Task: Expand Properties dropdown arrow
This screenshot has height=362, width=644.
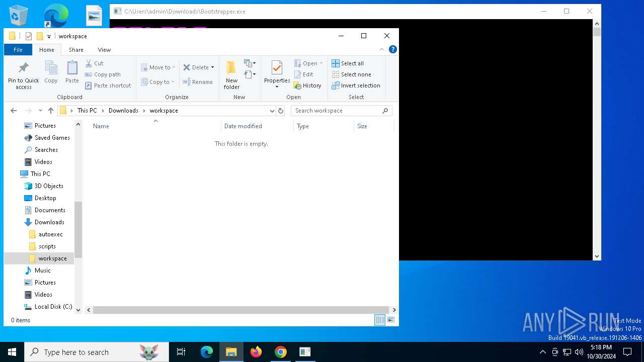Action: point(277,86)
